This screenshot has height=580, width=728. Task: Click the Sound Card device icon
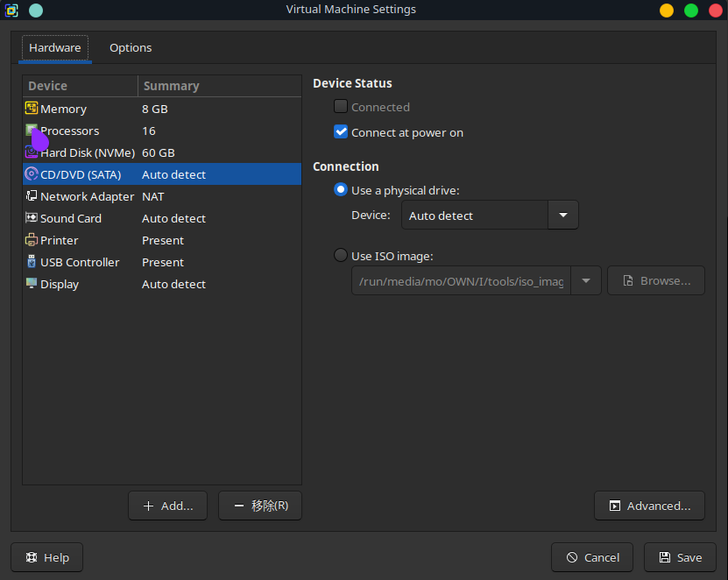point(31,218)
